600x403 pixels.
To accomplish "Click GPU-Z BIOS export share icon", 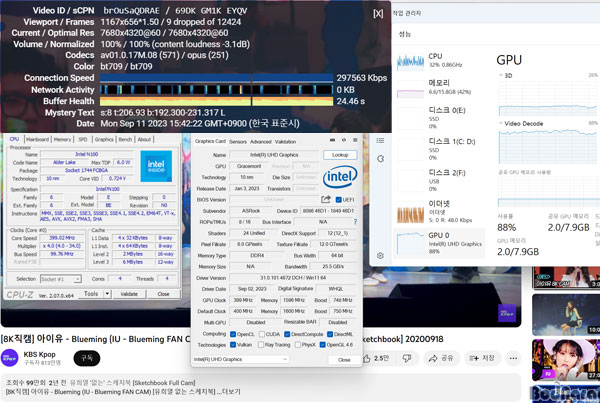I will tap(326, 199).
